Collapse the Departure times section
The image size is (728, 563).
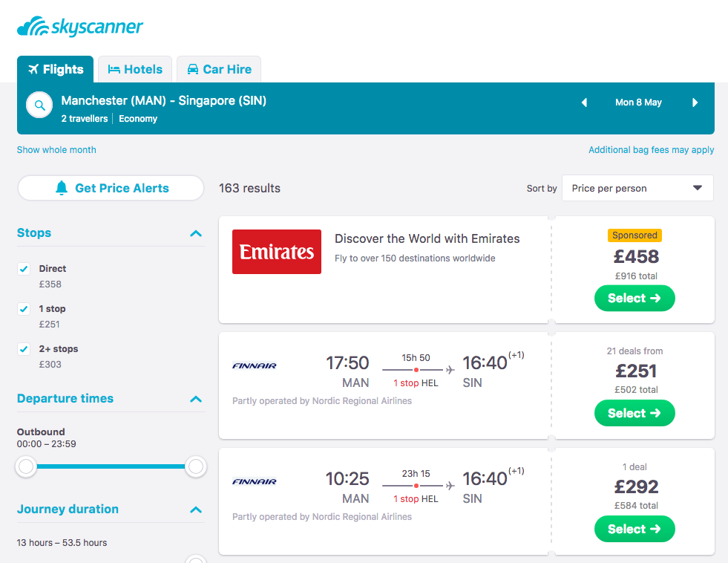click(196, 399)
